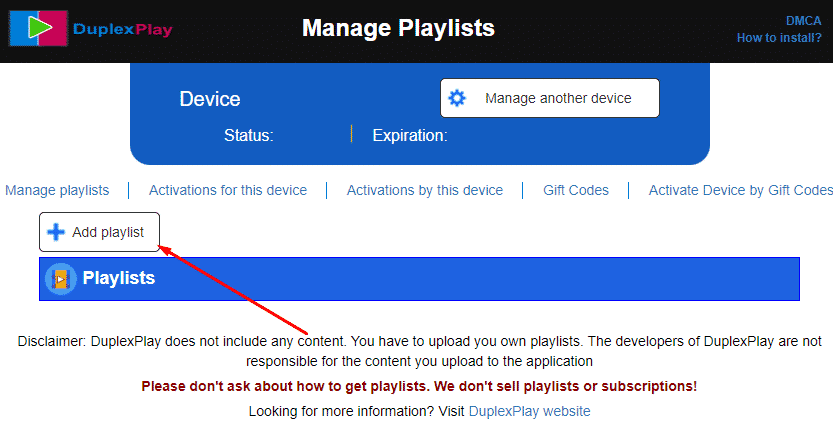Open Activate Device by Gift Codes tab
Screen dimensions: 833x436
[741, 190]
